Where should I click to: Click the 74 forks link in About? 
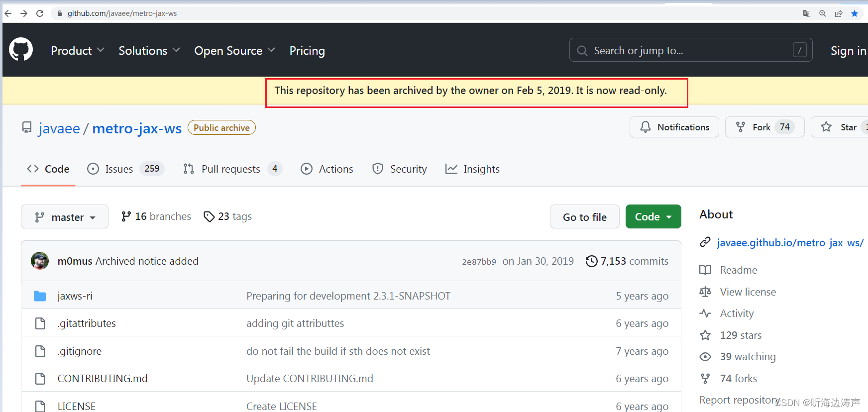click(739, 379)
